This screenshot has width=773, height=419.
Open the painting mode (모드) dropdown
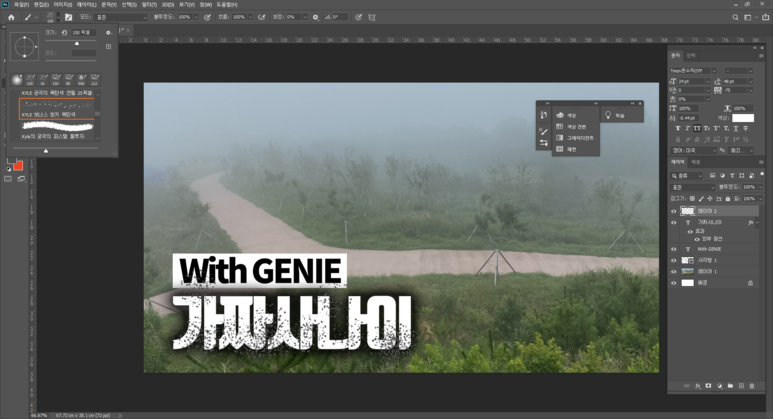121,17
